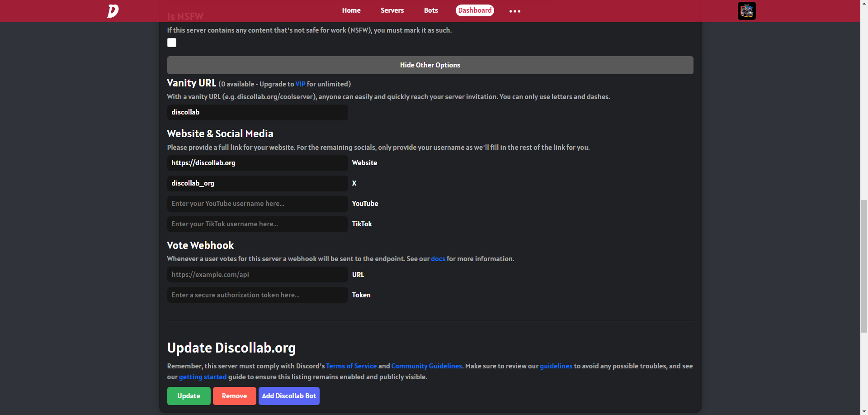Focus the authorization Token field
Image resolution: width=868 pixels, height=415 pixels.
(x=258, y=295)
